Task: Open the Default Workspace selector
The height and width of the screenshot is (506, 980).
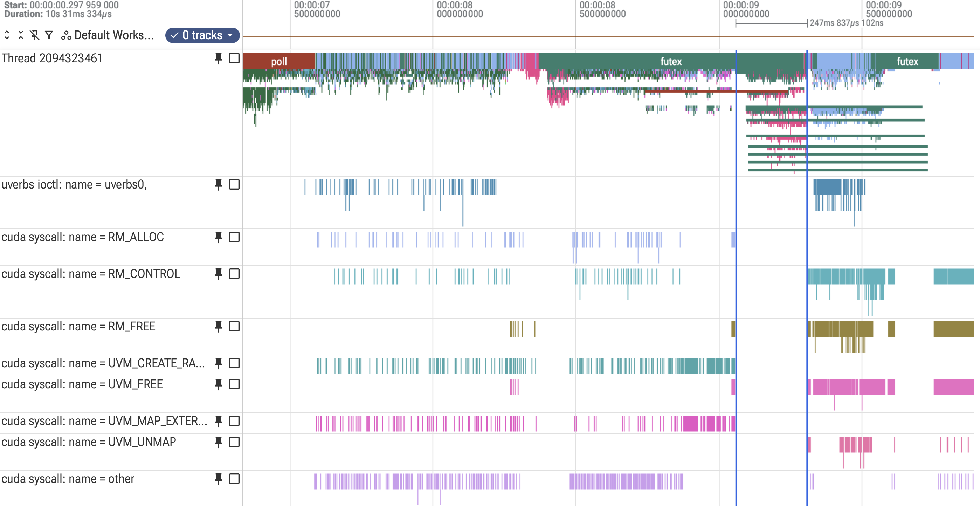Action: coord(108,35)
